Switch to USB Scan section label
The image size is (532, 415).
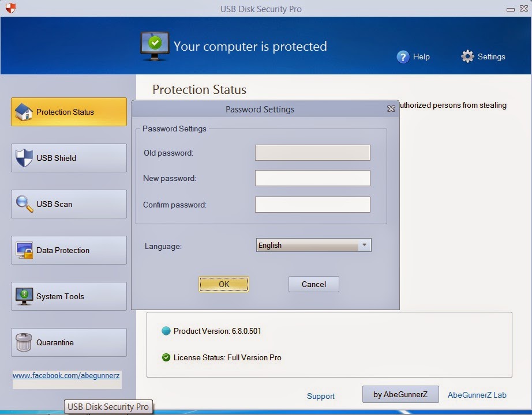pos(54,204)
